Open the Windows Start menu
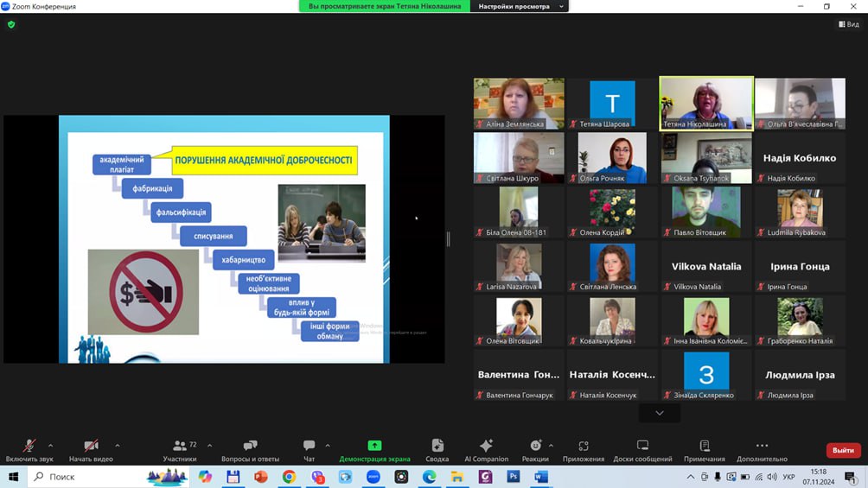Screen dimensions: 868x488 pos(13,477)
